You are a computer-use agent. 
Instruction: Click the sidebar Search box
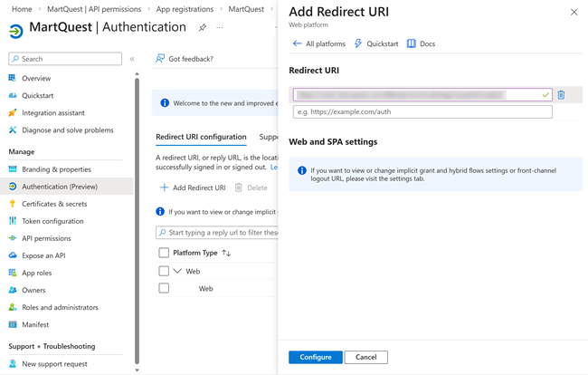(x=65, y=59)
